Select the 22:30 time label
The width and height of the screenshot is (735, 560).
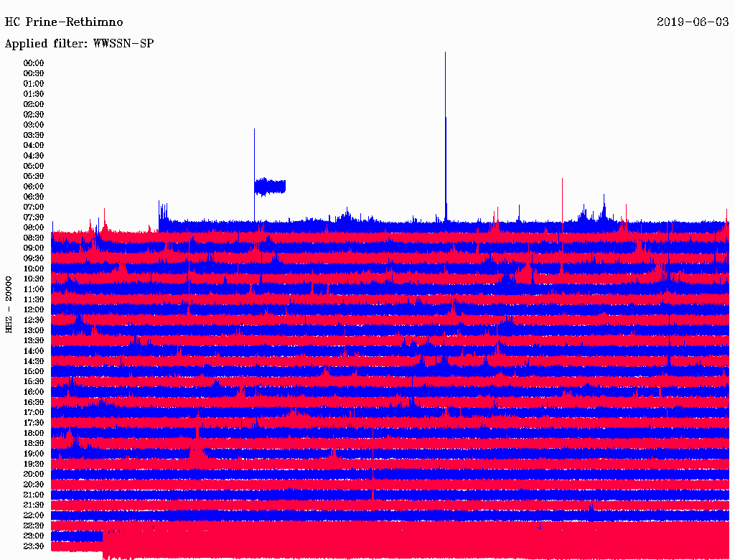click(x=33, y=526)
